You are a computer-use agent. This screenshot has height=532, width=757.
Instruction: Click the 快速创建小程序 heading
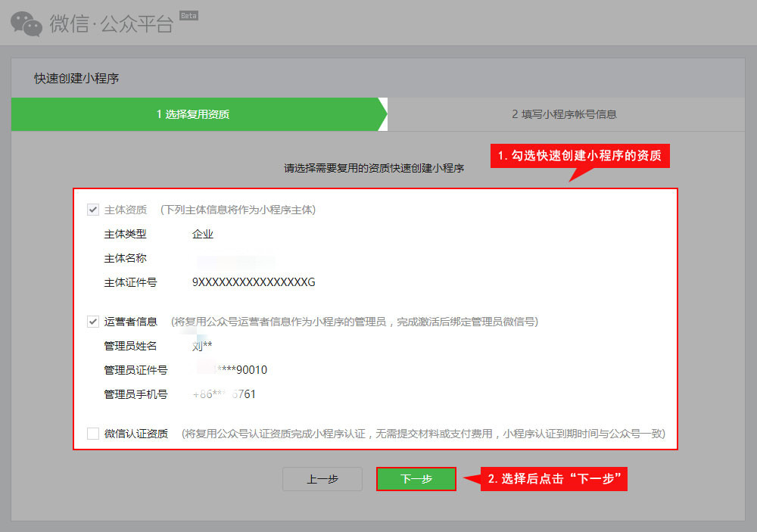[76, 78]
